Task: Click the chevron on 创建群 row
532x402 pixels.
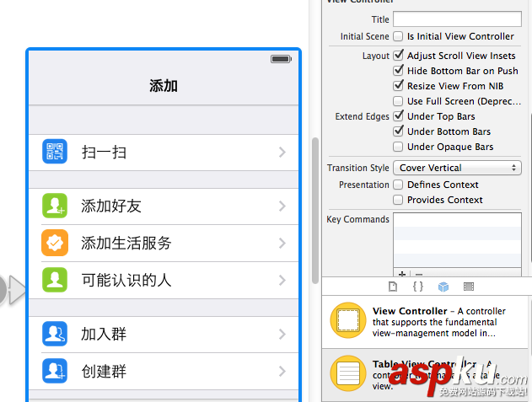Action: pyautogui.click(x=282, y=371)
